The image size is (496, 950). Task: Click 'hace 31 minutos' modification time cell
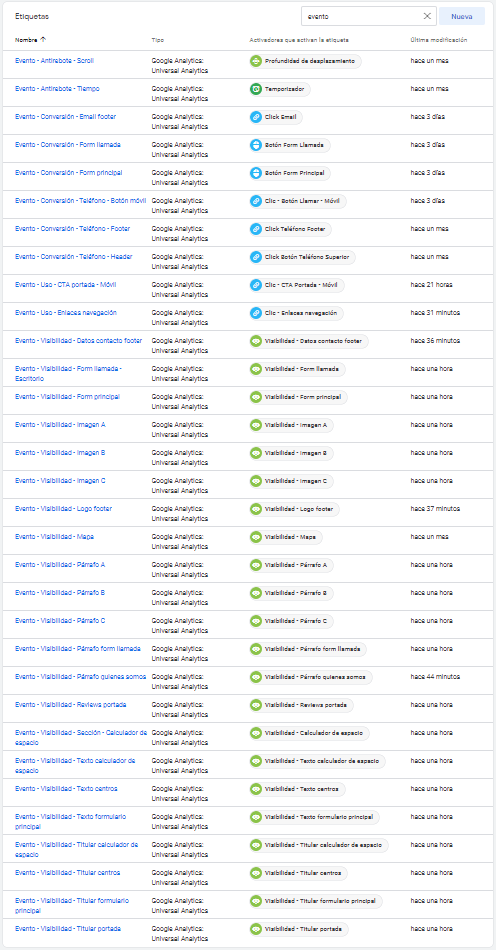[435, 313]
